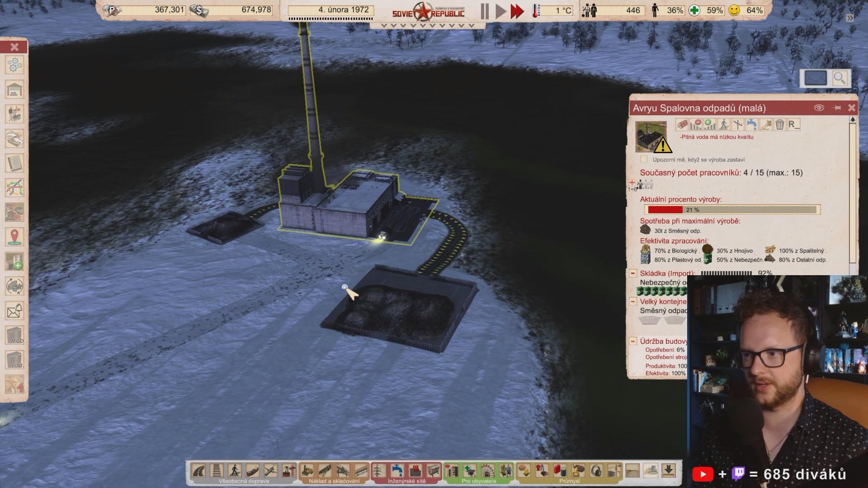Click the Skládka storage 92% fill bar

point(726,273)
